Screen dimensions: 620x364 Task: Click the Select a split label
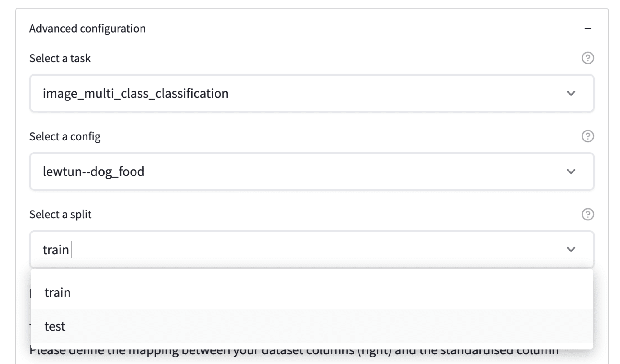(x=60, y=215)
